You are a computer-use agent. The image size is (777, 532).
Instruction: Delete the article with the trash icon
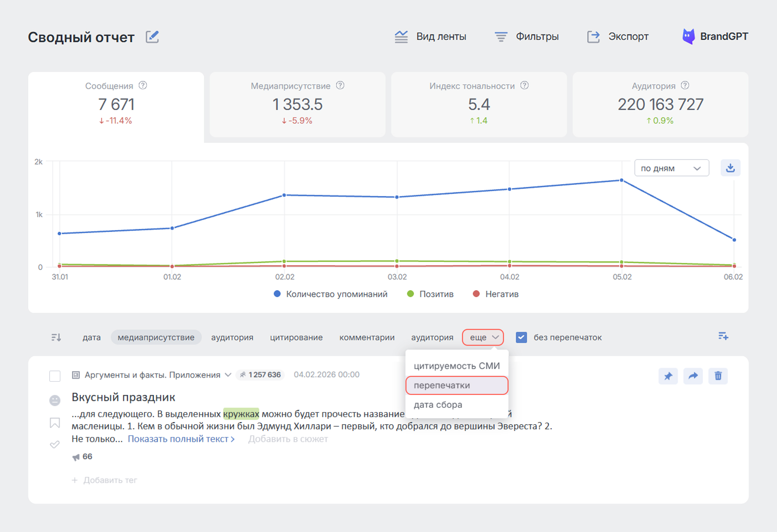coord(718,376)
